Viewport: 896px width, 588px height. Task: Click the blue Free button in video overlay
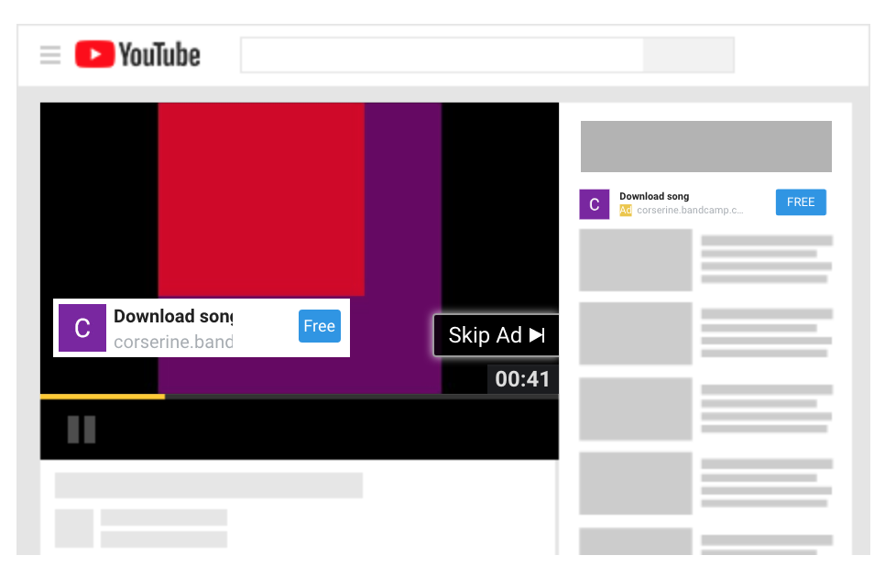319,326
